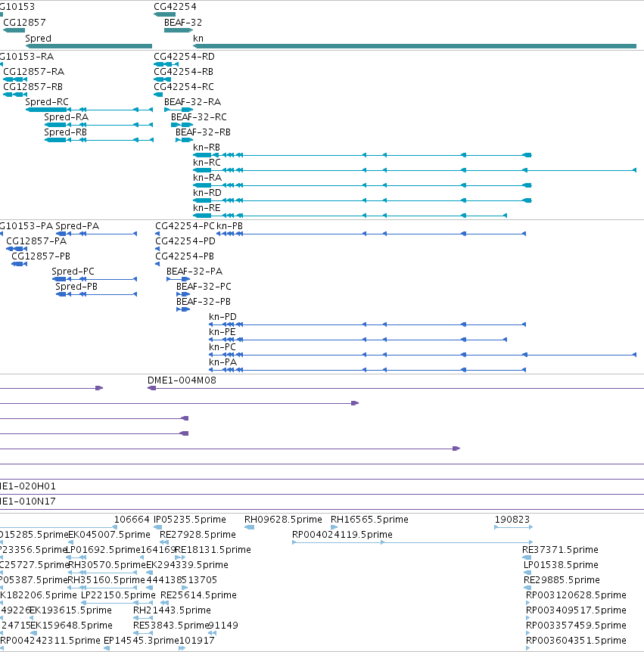The height and width of the screenshot is (652, 644).
Task: Click protein feature kn-PC
Action: pos(423,355)
